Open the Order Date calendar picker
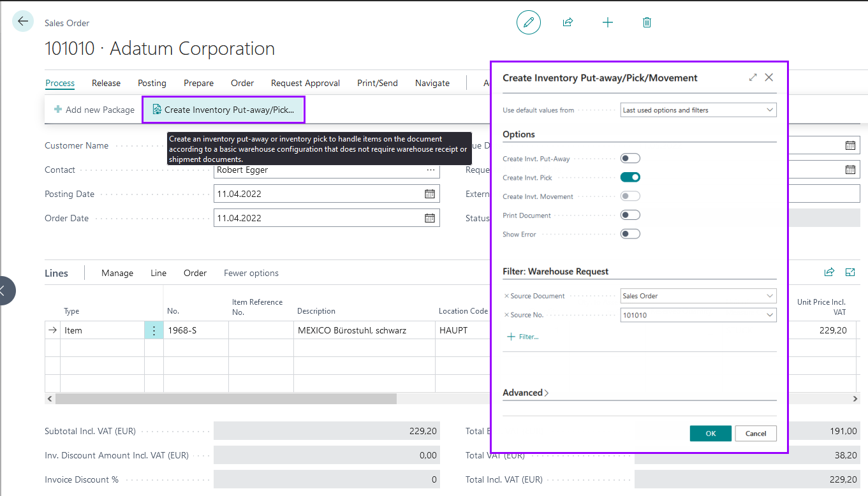Viewport: 868px width, 496px height. (430, 218)
